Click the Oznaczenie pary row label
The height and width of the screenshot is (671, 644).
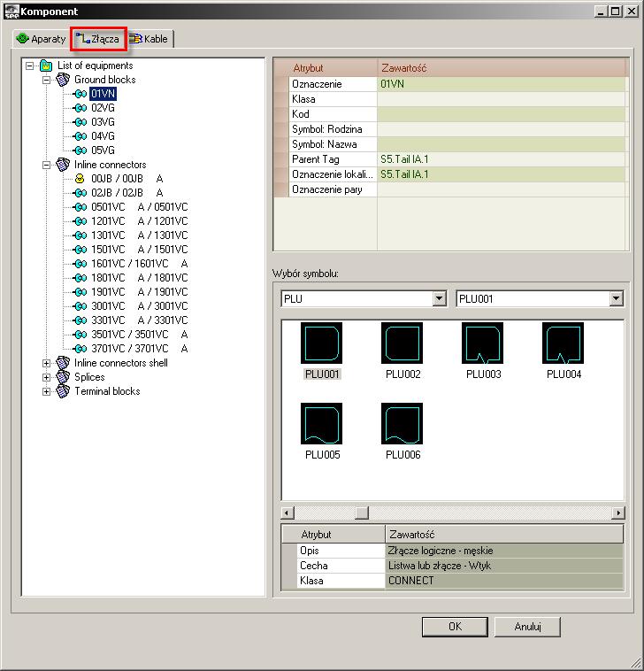pos(333,189)
